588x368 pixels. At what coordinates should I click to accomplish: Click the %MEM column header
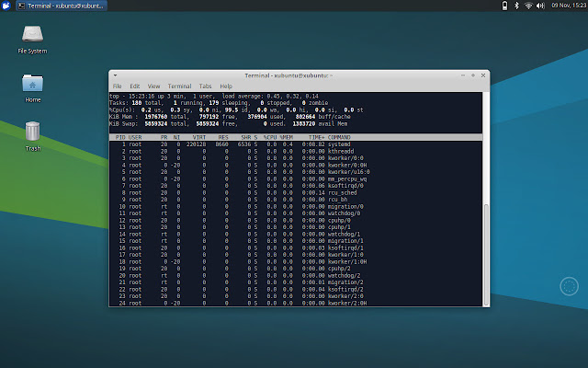[286, 137]
